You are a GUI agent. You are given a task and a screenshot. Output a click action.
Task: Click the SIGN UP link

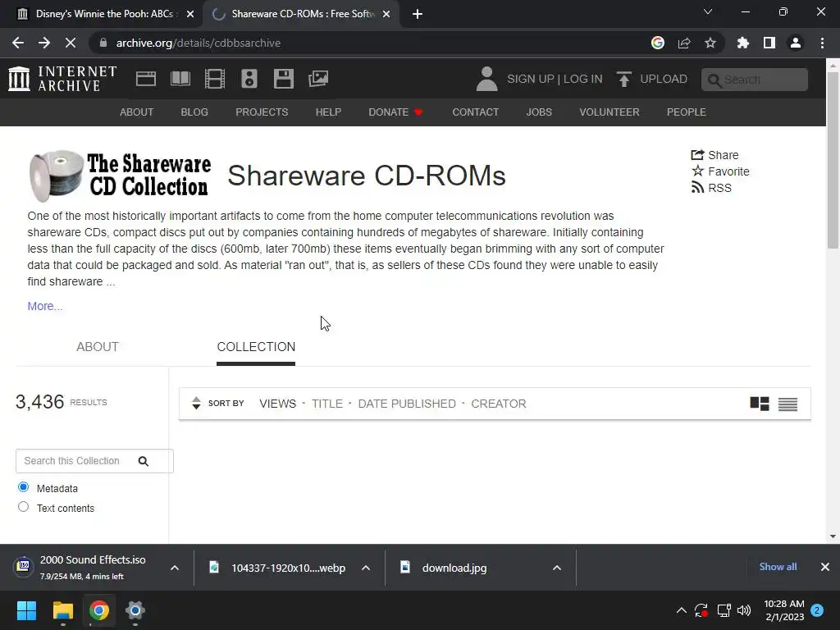click(x=531, y=79)
